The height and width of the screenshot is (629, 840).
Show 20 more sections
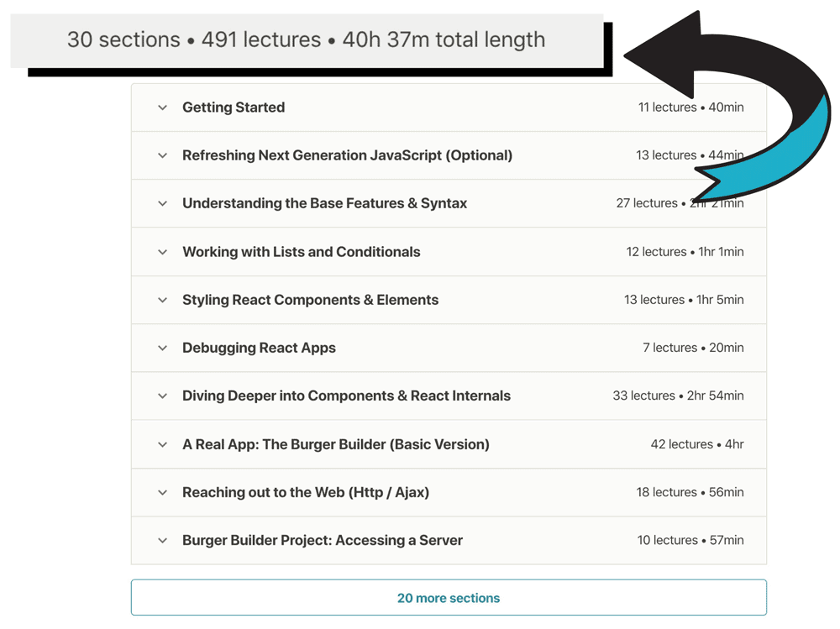[449, 598]
